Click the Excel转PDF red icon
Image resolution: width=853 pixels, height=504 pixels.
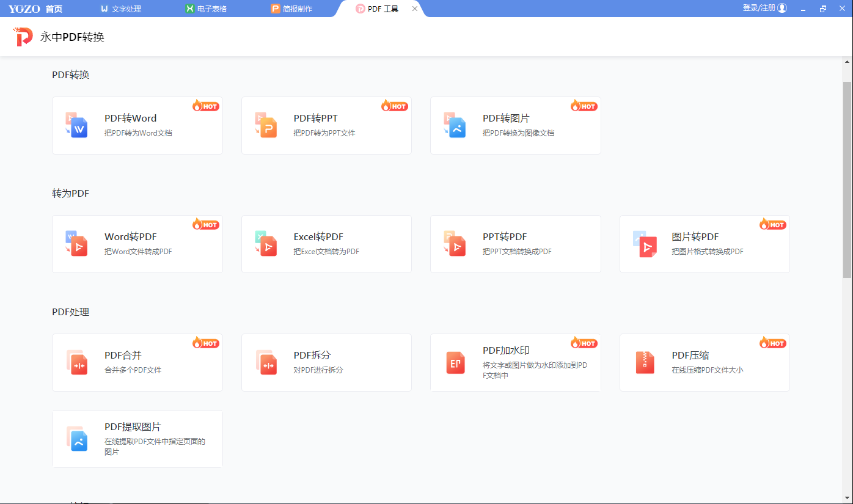coord(266,243)
